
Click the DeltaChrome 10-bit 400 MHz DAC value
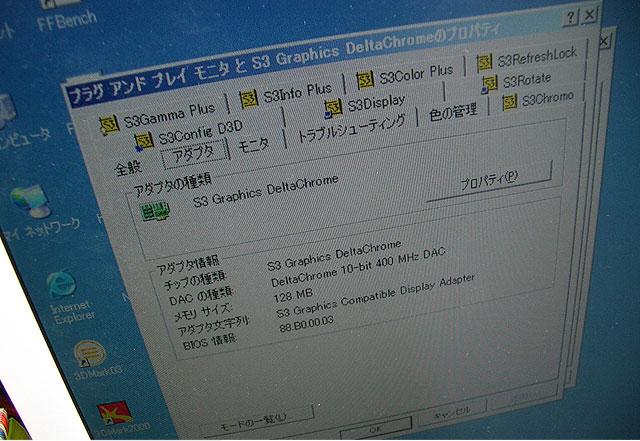coord(358,267)
